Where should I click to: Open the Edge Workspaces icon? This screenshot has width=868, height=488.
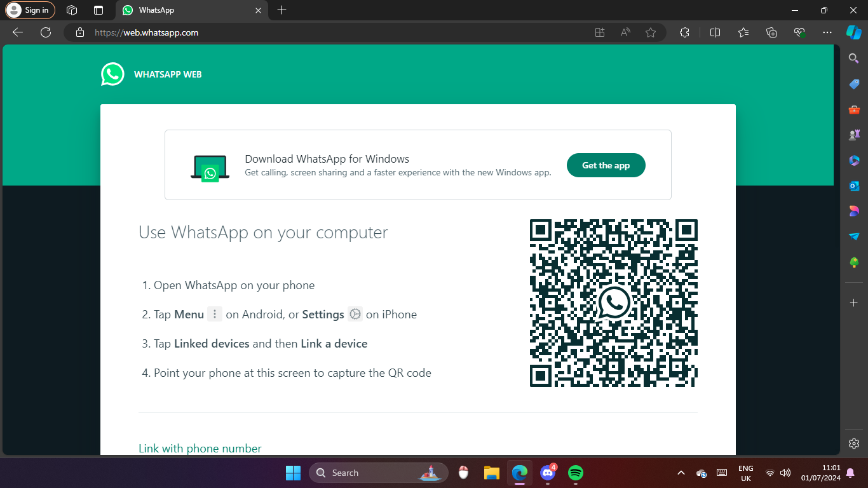click(x=72, y=10)
